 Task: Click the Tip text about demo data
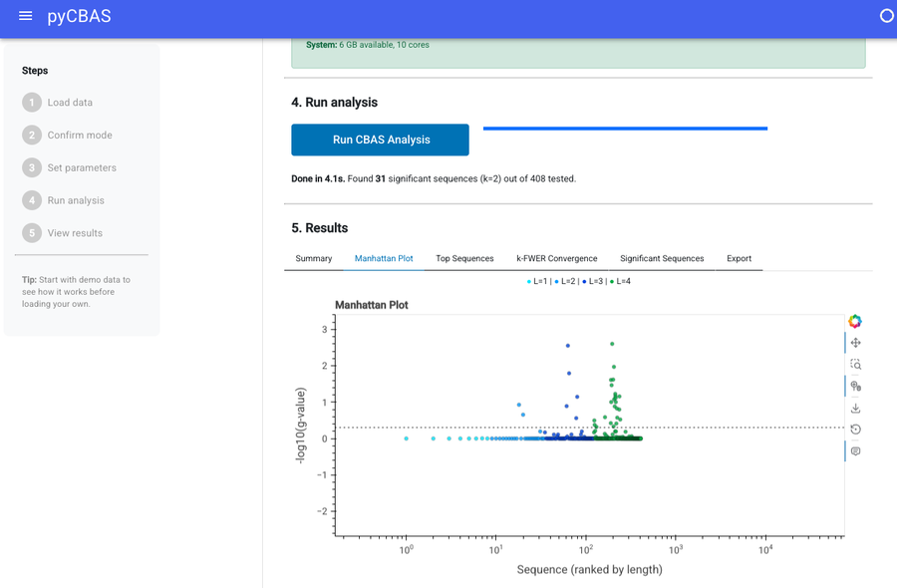[76, 292]
